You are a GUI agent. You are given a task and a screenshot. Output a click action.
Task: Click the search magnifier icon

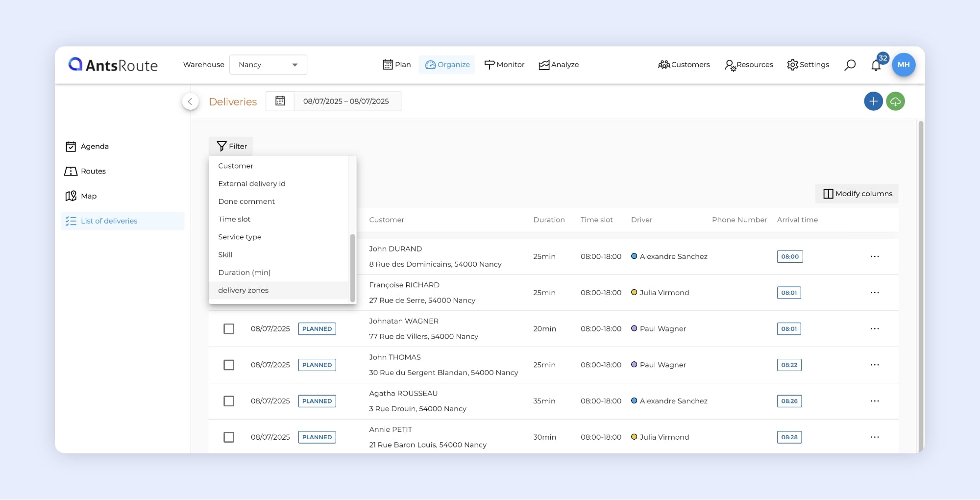tap(850, 65)
